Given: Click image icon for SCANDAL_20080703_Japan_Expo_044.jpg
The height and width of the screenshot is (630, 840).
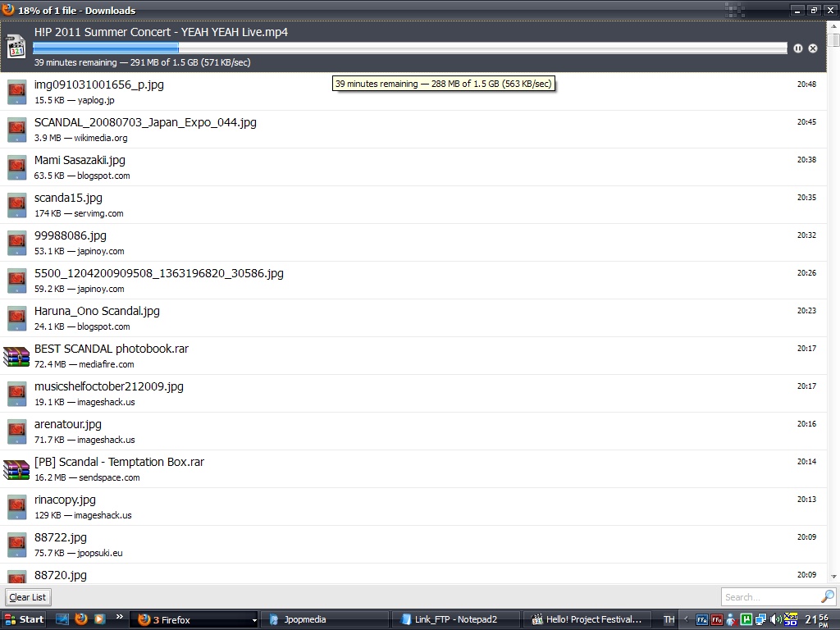Looking at the screenshot, I should (x=16, y=130).
